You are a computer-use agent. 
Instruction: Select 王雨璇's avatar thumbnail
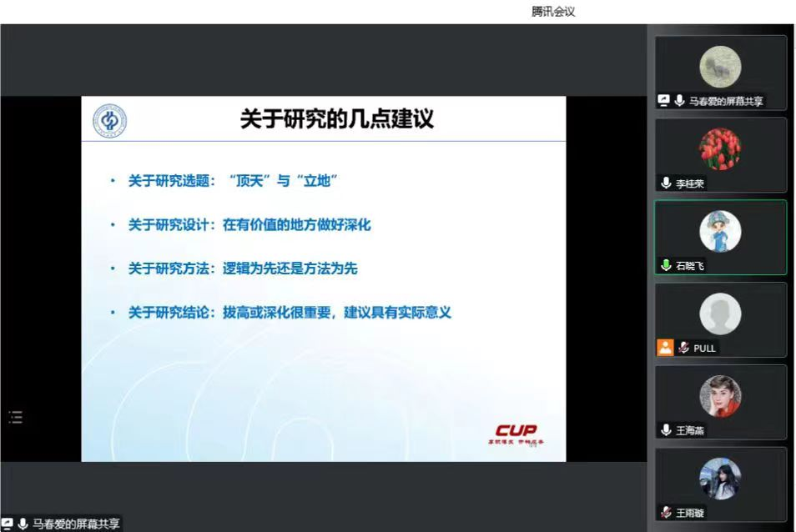(720, 478)
